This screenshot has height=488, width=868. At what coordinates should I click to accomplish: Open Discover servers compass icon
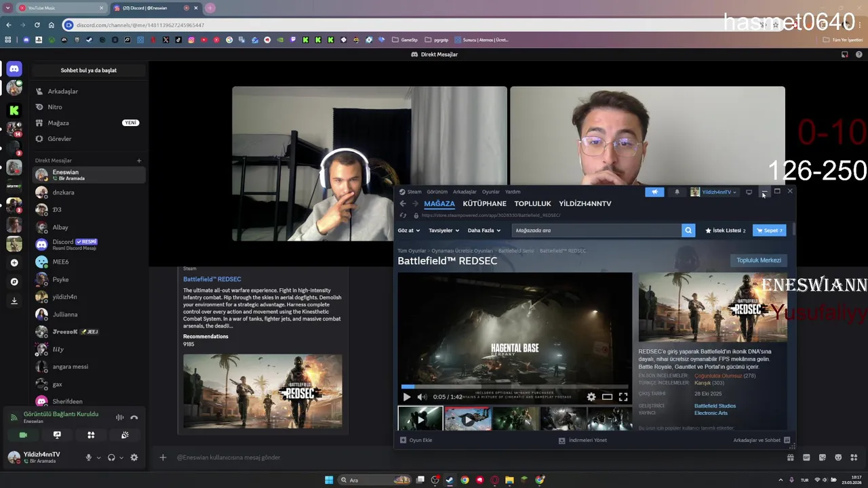[x=14, y=281]
